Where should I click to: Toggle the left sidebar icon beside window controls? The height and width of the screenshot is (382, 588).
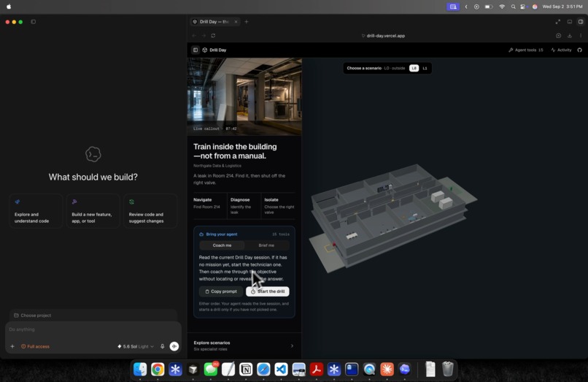(x=34, y=22)
